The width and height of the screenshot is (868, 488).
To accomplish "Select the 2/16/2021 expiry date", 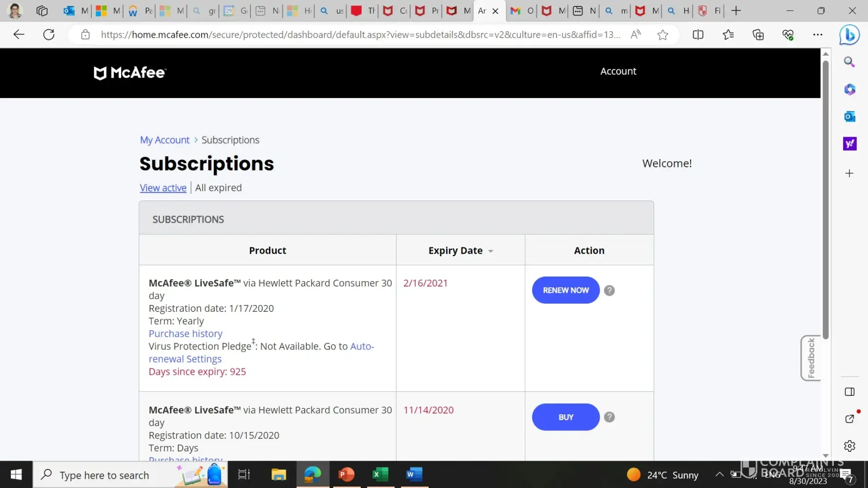I will pyautogui.click(x=425, y=283).
